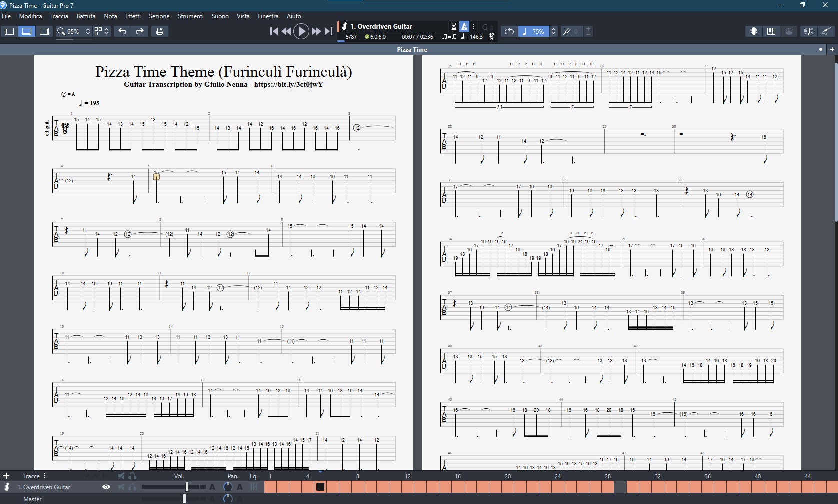838x504 pixels.
Task: Toggle loop playback
Action: pyautogui.click(x=509, y=31)
